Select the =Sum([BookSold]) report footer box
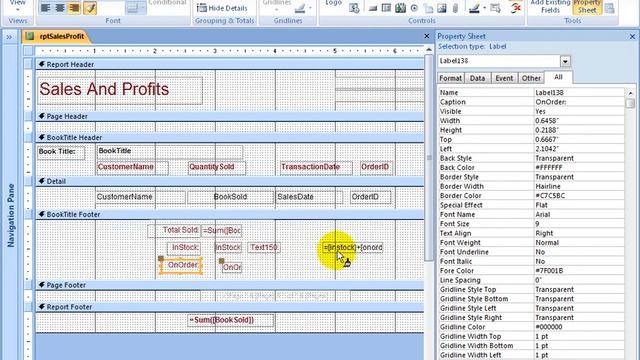 [x=231, y=320]
